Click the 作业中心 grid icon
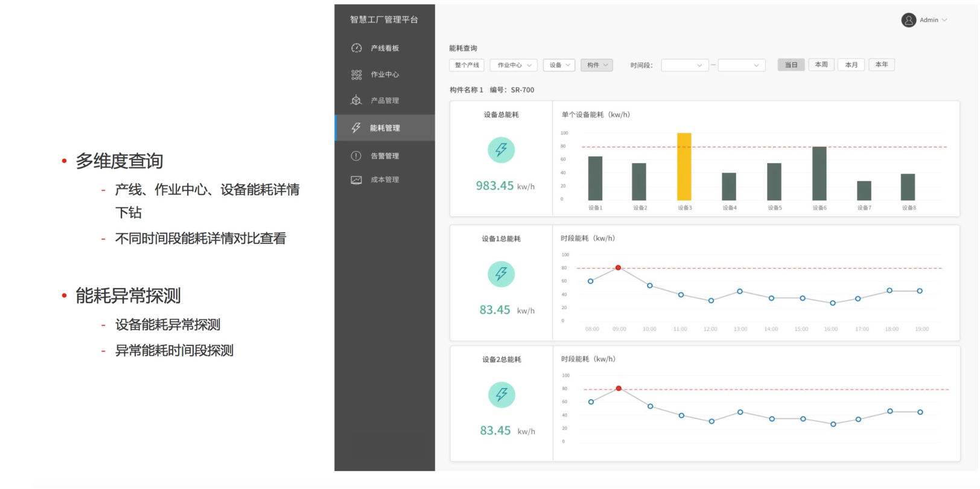 pyautogui.click(x=357, y=74)
